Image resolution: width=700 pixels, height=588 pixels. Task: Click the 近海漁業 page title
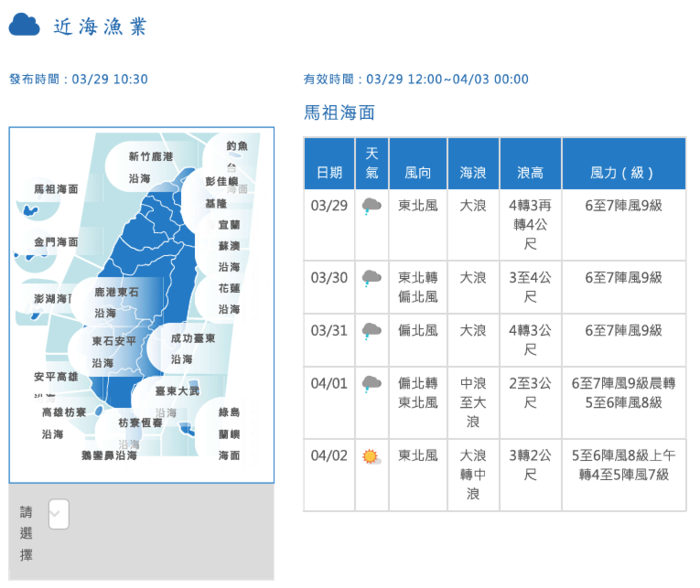point(100,27)
